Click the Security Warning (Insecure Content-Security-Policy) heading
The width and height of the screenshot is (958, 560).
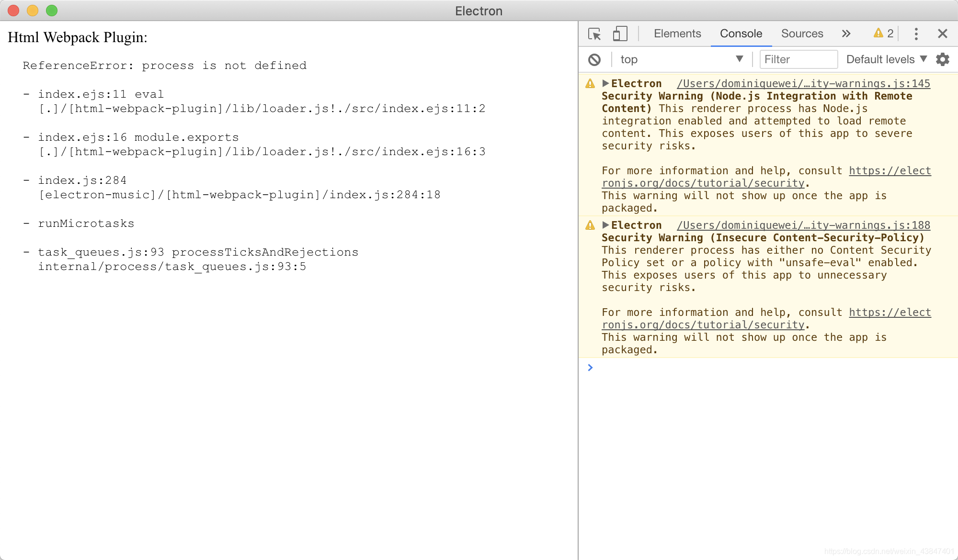click(763, 238)
